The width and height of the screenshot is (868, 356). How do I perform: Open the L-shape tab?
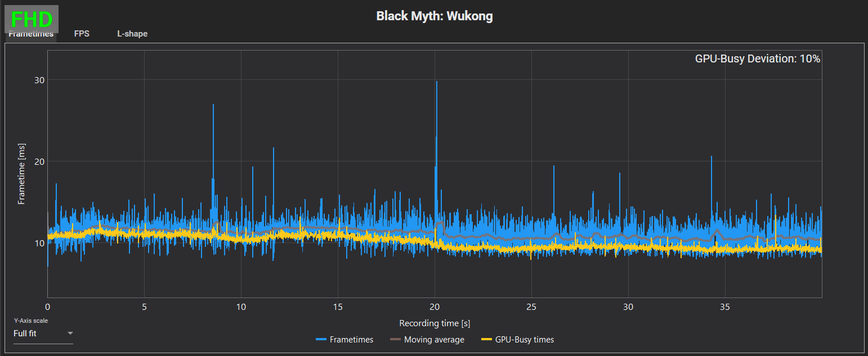pos(132,34)
